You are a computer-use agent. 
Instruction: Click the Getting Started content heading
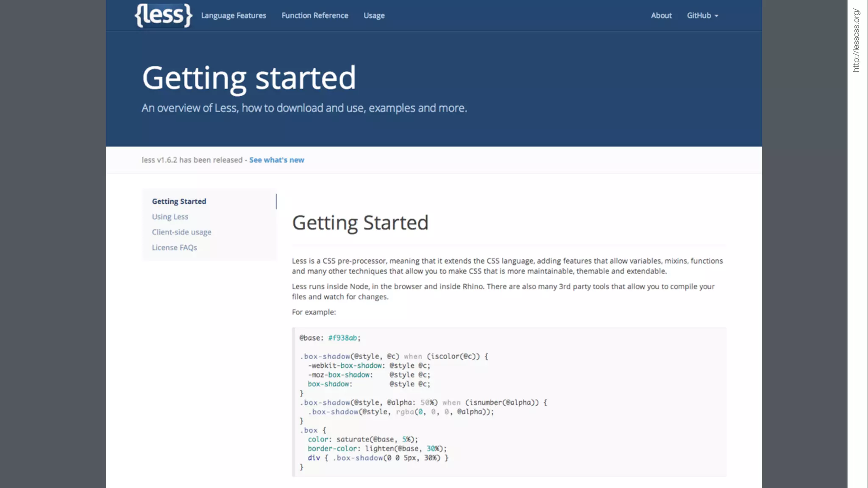tap(360, 223)
